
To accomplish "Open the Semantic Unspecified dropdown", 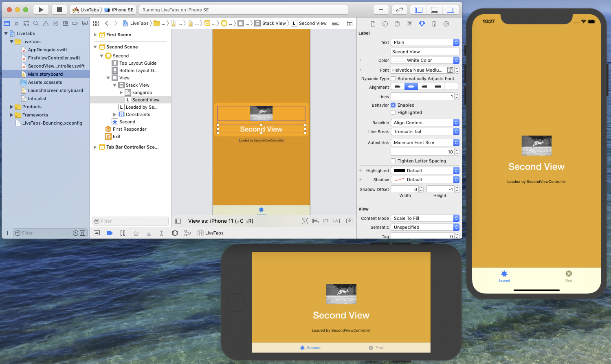I will pos(425,227).
